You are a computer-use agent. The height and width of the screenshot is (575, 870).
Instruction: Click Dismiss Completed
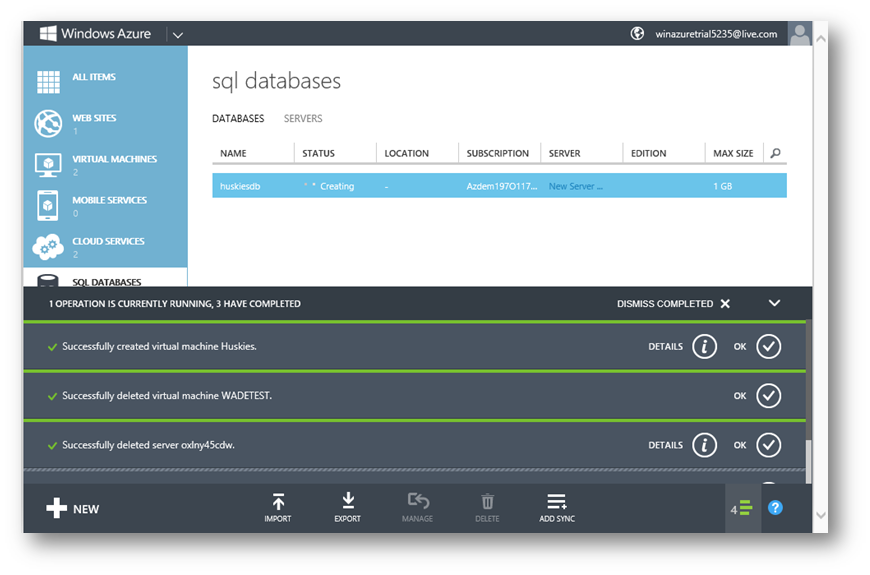(673, 304)
